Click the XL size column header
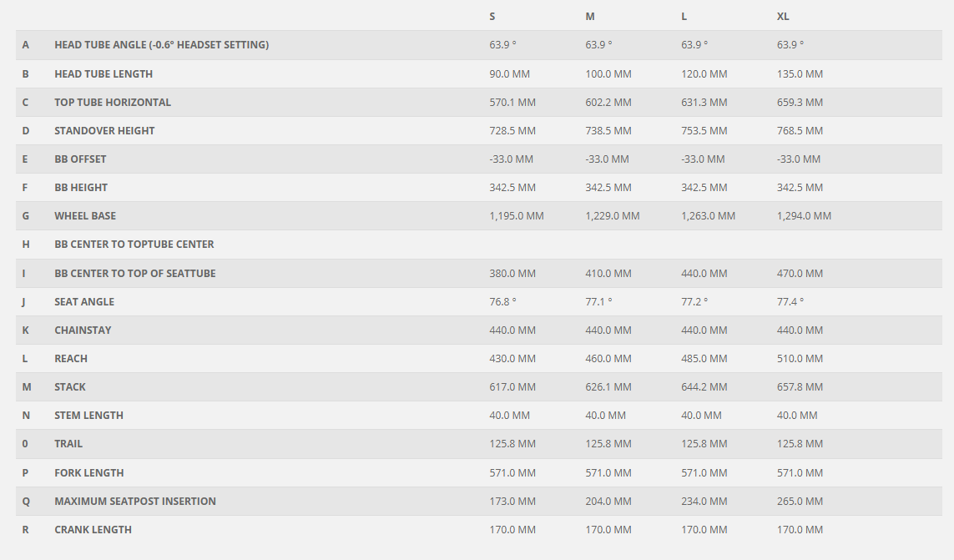954x560 pixels. (783, 17)
